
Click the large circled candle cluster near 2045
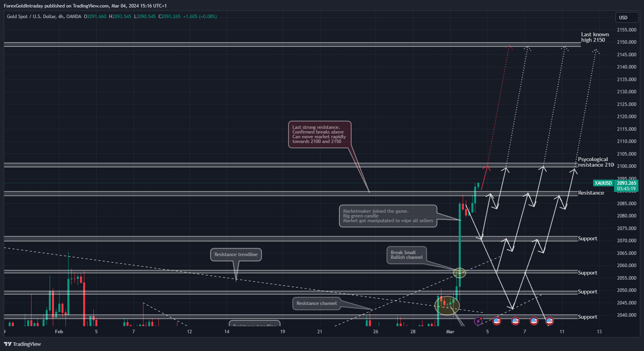tap(447, 305)
